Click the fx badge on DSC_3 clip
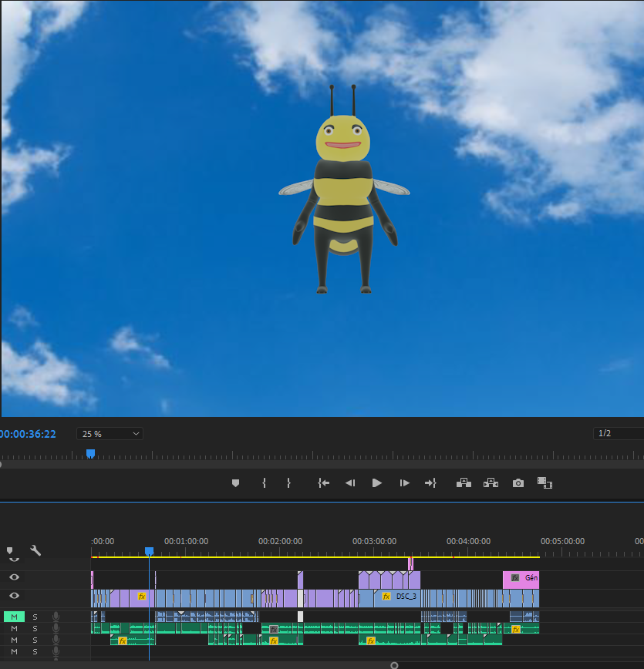The width and height of the screenshot is (644, 669). pos(386,596)
